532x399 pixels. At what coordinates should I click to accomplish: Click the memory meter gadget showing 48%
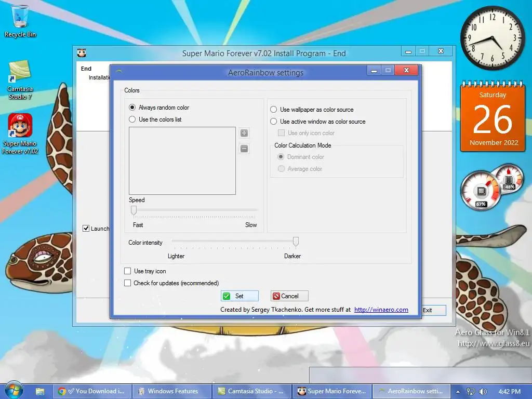click(x=509, y=179)
